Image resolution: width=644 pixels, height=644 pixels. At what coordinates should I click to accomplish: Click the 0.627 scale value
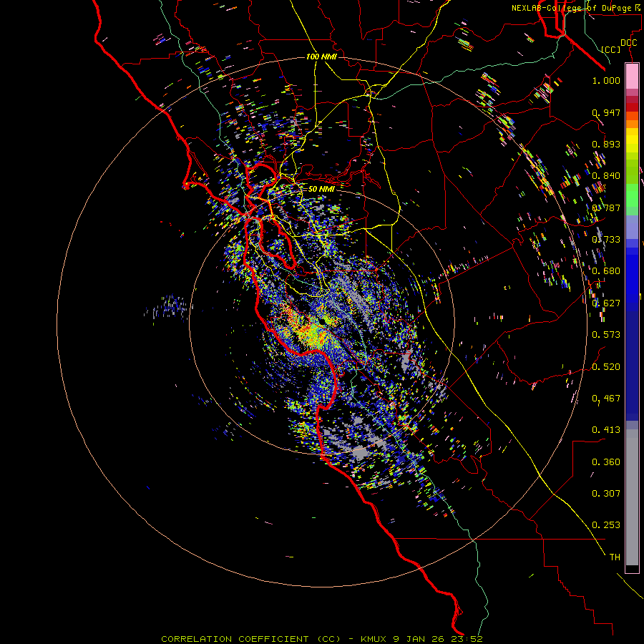[606, 303]
